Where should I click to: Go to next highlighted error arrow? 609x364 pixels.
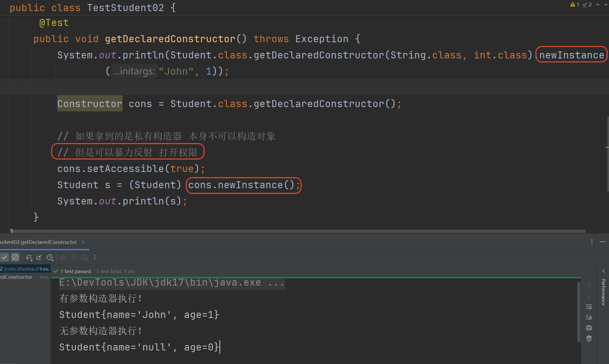pos(605,5)
